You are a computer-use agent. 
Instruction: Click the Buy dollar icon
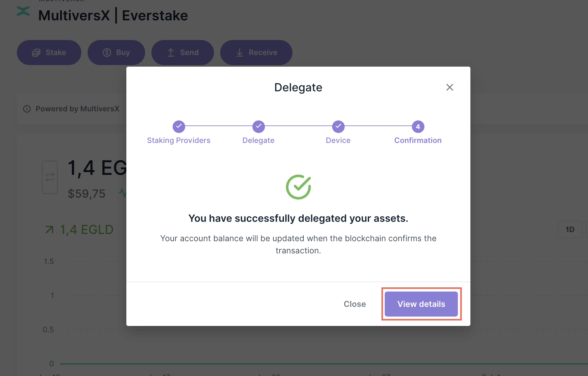[107, 52]
